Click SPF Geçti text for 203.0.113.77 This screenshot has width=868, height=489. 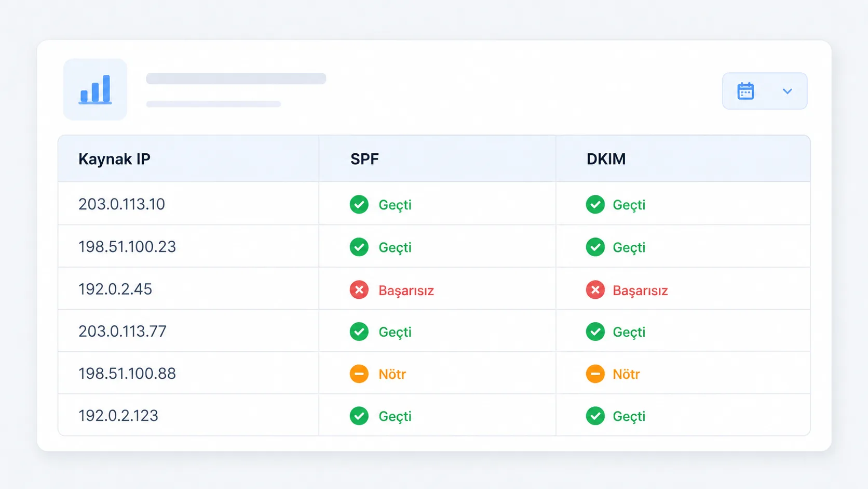tap(395, 333)
